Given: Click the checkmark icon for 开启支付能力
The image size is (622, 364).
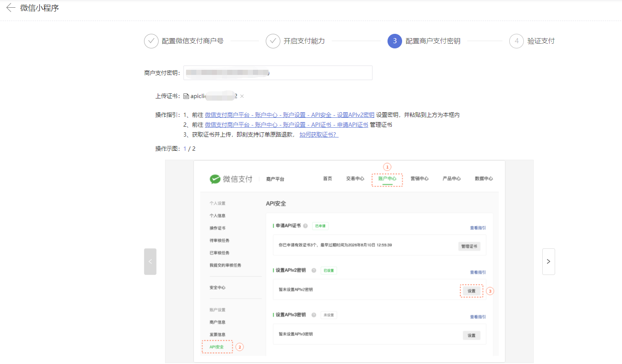Looking at the screenshot, I should (x=273, y=41).
